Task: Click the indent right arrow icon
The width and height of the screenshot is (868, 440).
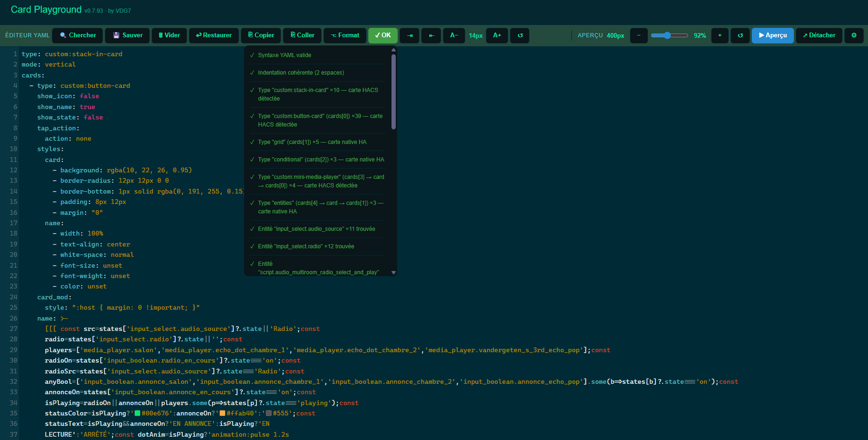Action: 409,35
